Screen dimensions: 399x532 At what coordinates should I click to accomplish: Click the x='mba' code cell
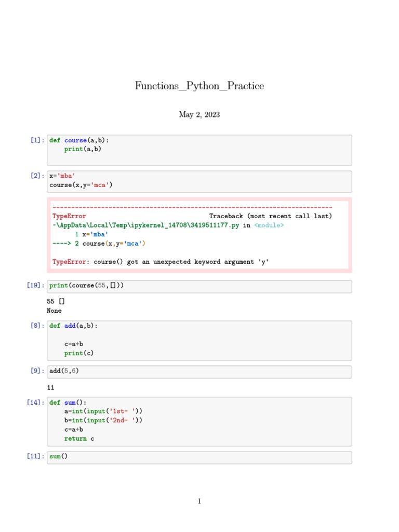click(x=199, y=181)
